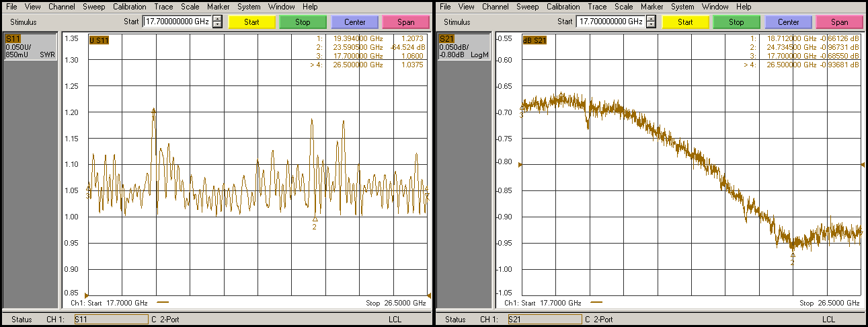
Task: Open the System menu in the S21 window
Action: pyautogui.click(x=682, y=7)
